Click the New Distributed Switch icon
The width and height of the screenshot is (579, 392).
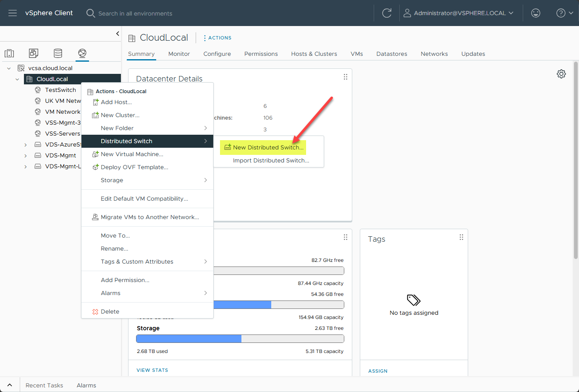pos(228,147)
